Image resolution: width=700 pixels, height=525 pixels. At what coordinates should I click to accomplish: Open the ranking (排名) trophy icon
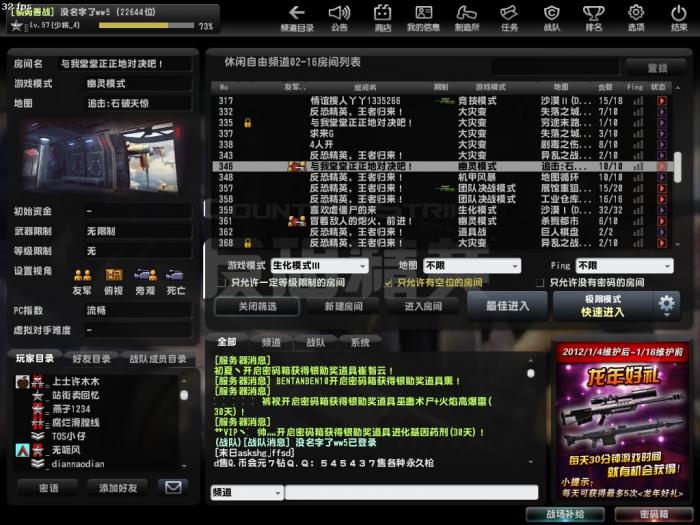tap(594, 19)
